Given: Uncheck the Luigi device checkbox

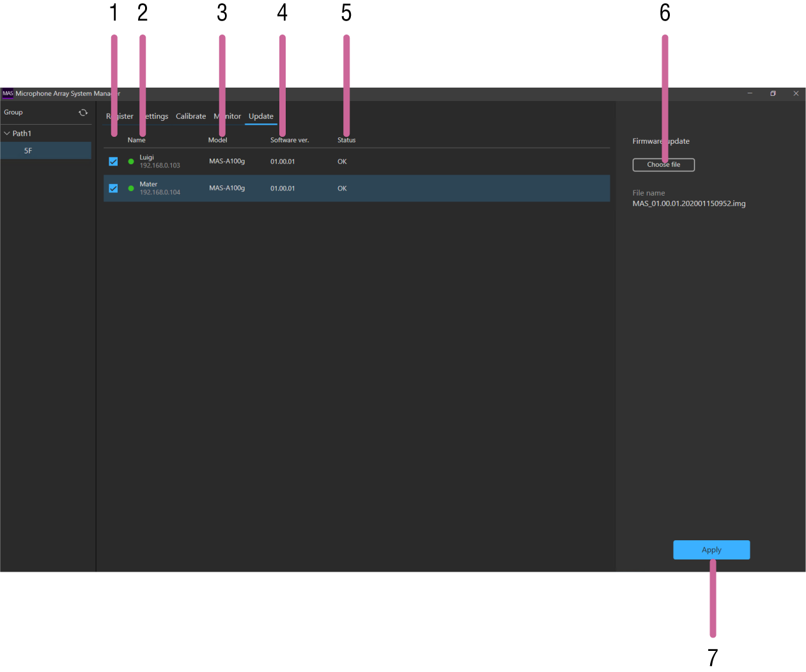Looking at the screenshot, I should (113, 162).
